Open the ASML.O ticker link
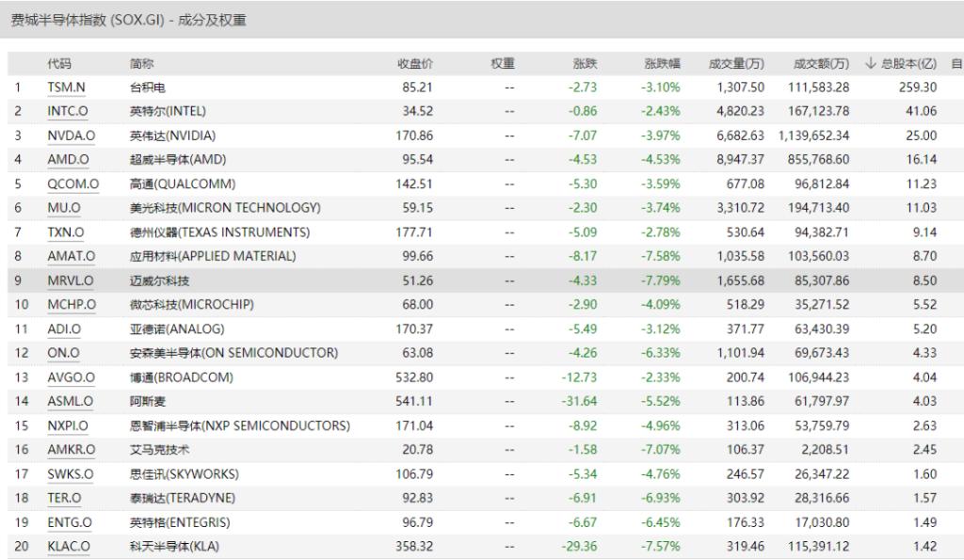Viewport: 964px width, 560px height. (x=71, y=402)
